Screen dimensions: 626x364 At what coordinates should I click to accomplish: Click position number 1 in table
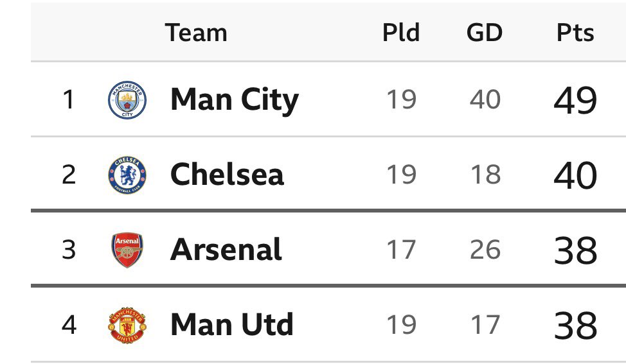(69, 100)
